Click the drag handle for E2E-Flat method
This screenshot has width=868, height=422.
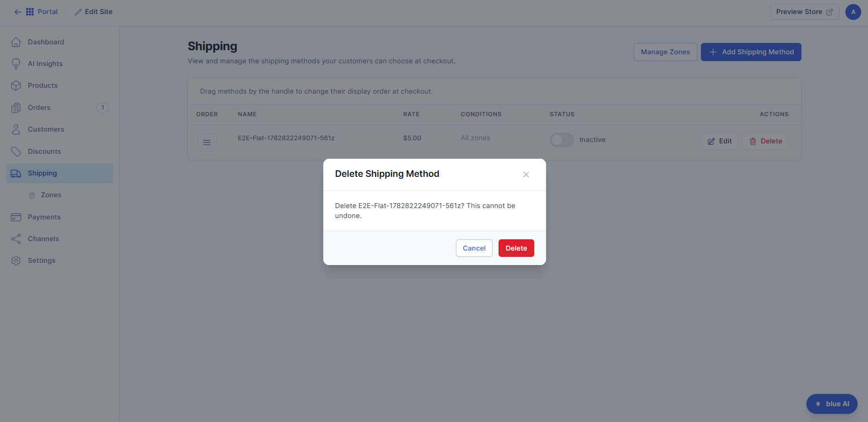(207, 142)
